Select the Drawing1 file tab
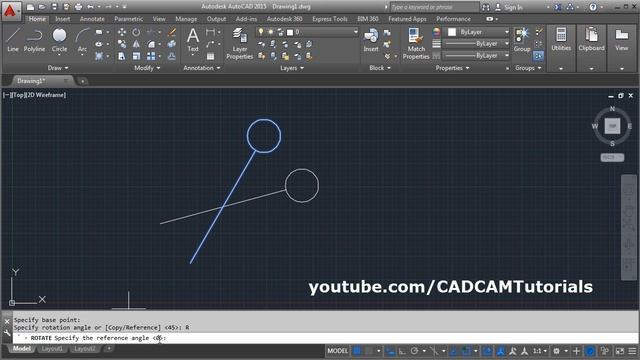The image size is (640, 360). click(41, 81)
